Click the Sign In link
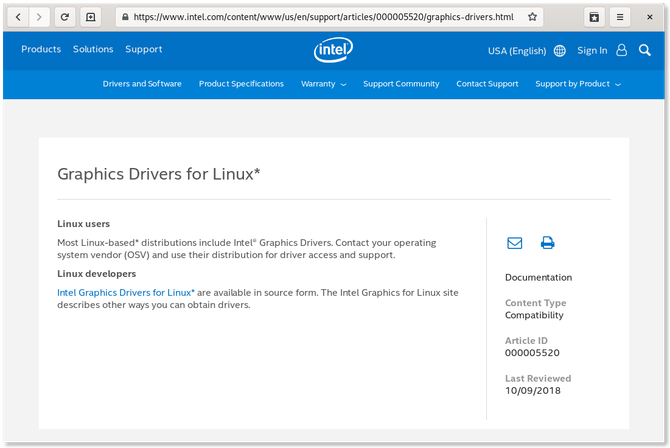This screenshot has width=670, height=448. tap(592, 51)
